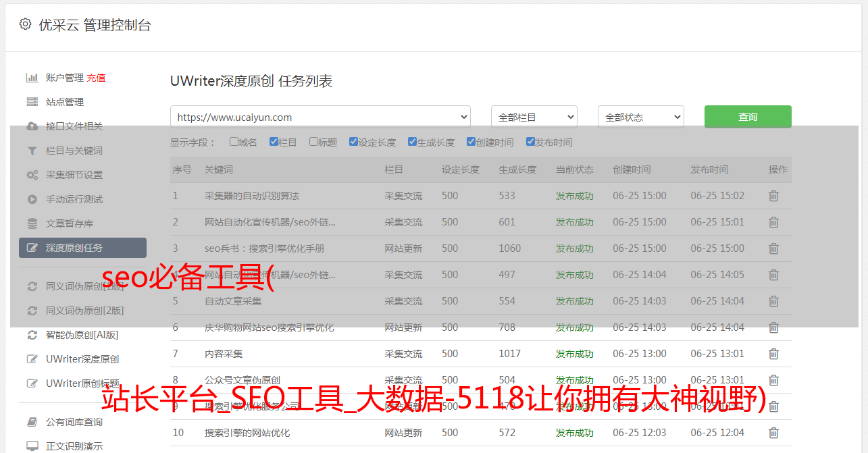Open the site URL dropdown showing ucaiyun.com
Viewport: 868px width, 453px height.
[x=320, y=117]
